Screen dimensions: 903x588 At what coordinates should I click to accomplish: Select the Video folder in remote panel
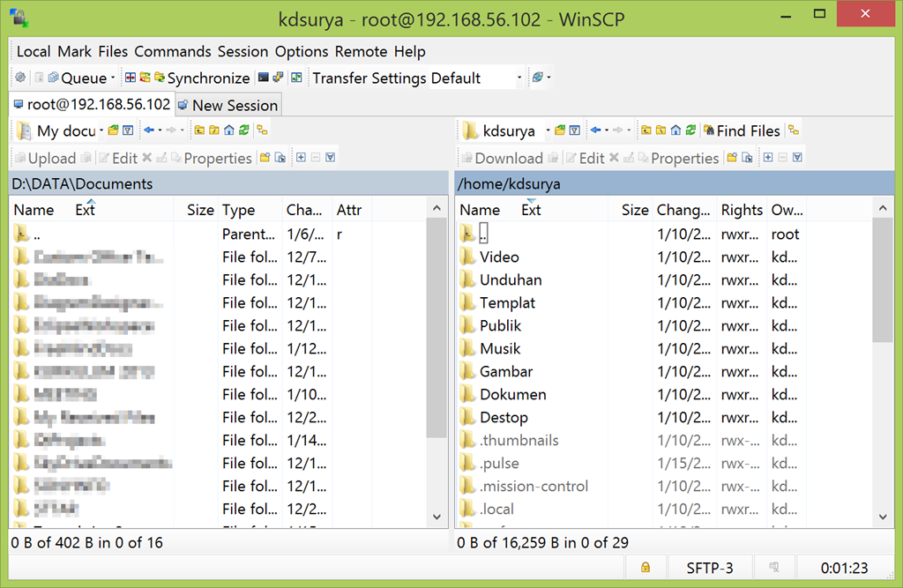[x=499, y=257]
